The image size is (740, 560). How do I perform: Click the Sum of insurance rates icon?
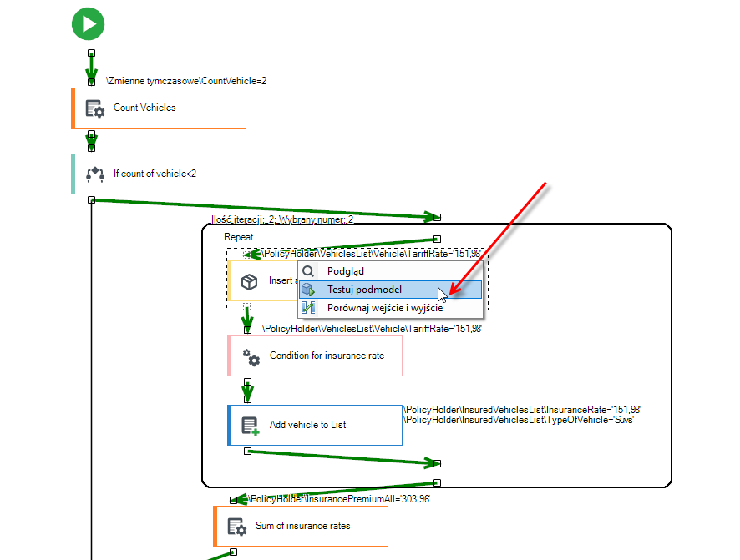click(237, 527)
